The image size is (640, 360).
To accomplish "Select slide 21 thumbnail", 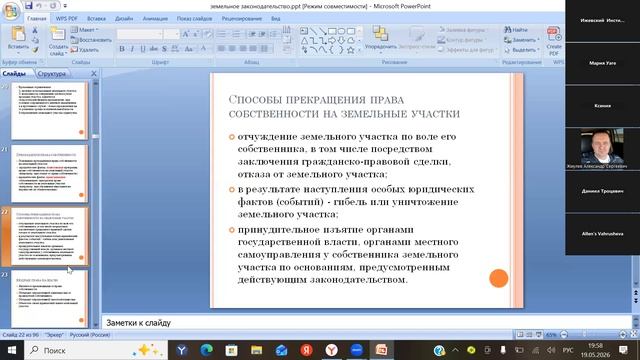I will point(49,173).
